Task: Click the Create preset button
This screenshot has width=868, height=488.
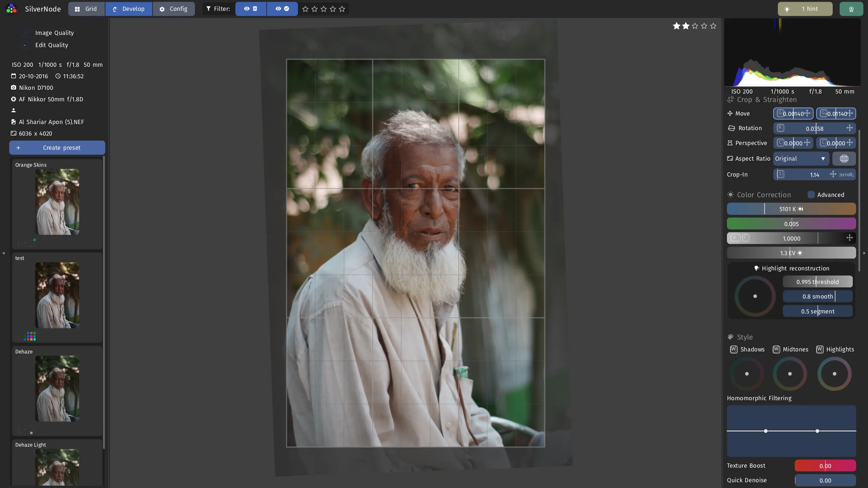Action: tap(57, 148)
